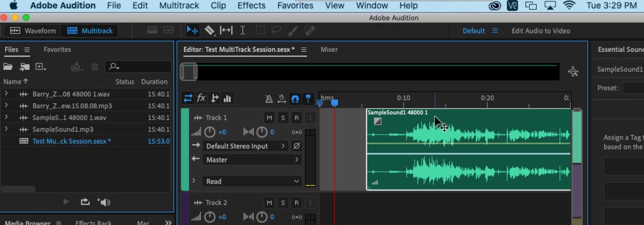Select the Razor tool in the toolbar
The image size is (644, 225).
point(209,31)
